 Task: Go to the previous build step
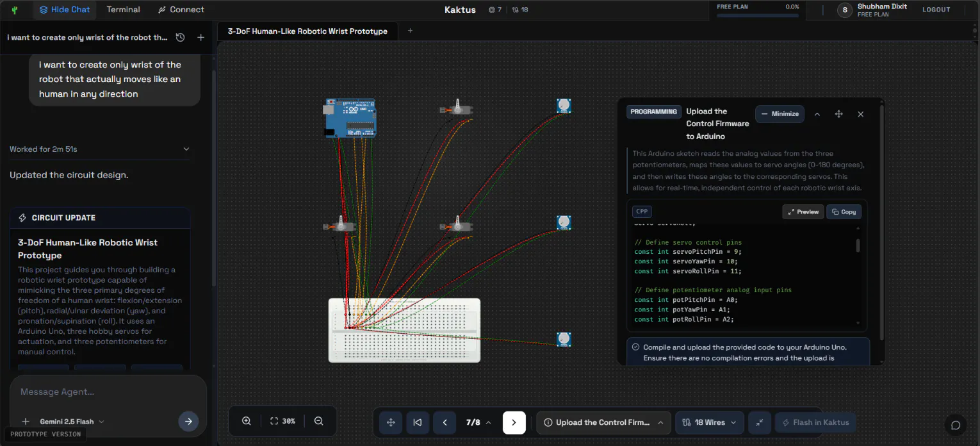[445, 422]
